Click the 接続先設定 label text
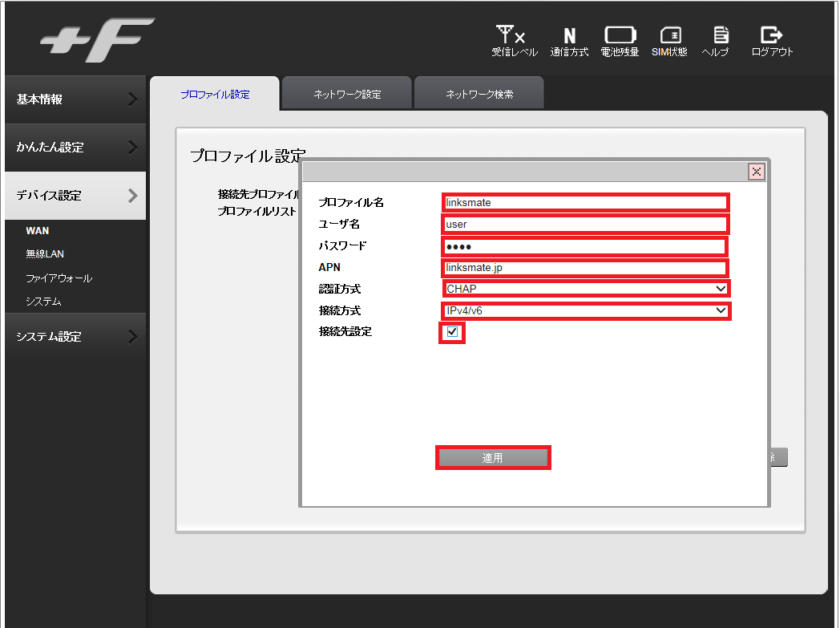 (x=345, y=332)
